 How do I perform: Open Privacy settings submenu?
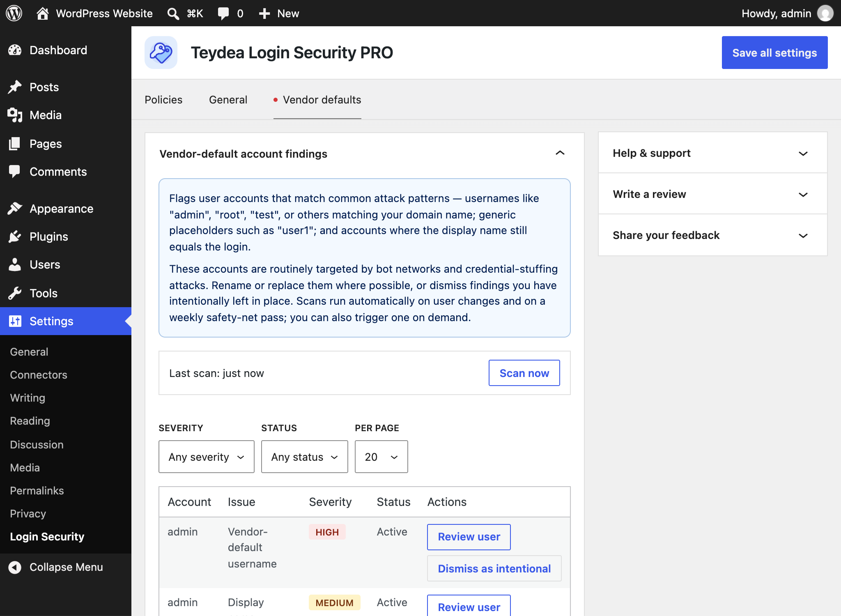click(28, 514)
